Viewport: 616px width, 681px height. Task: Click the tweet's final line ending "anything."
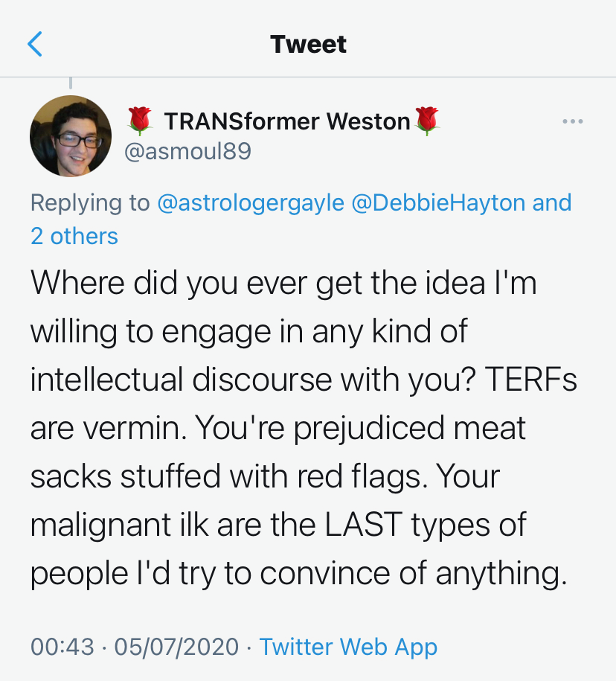pos(294,573)
